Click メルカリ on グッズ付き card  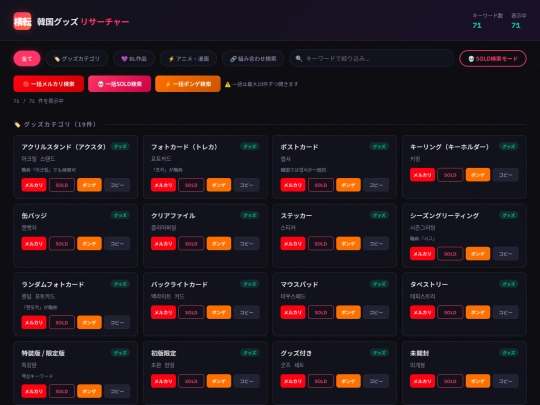(293, 381)
